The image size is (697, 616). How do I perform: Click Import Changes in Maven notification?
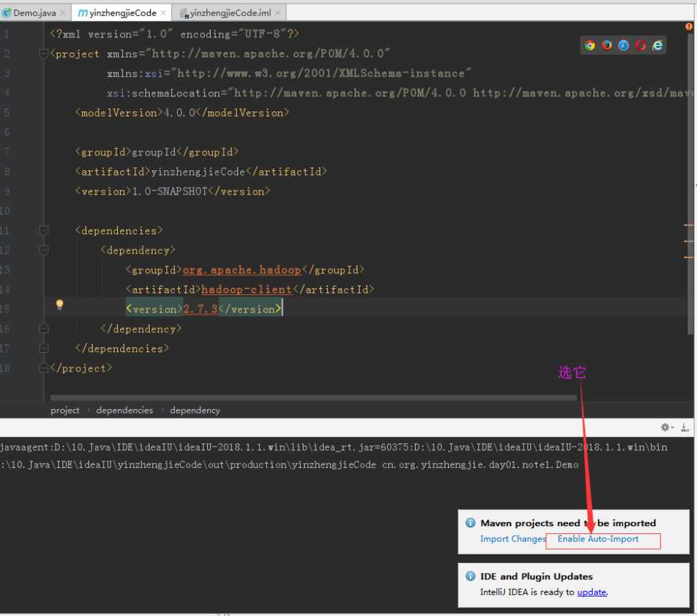coord(513,538)
